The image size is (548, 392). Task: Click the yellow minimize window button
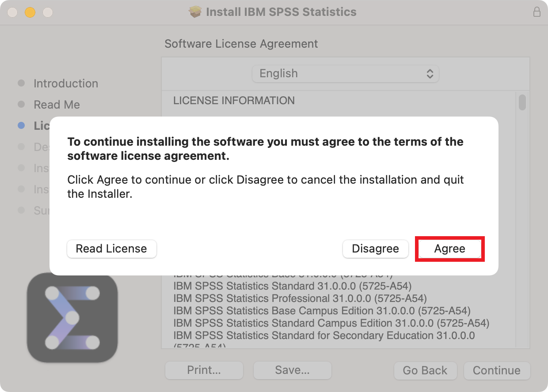[x=30, y=12]
